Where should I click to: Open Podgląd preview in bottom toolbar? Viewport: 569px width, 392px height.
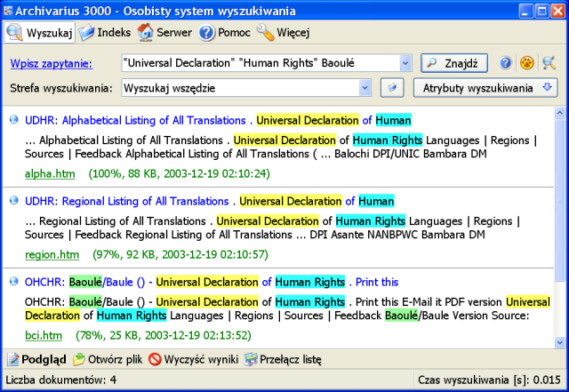[36, 360]
